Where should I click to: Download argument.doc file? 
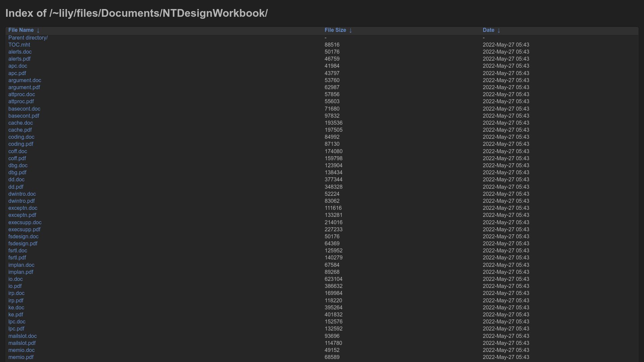click(x=25, y=80)
